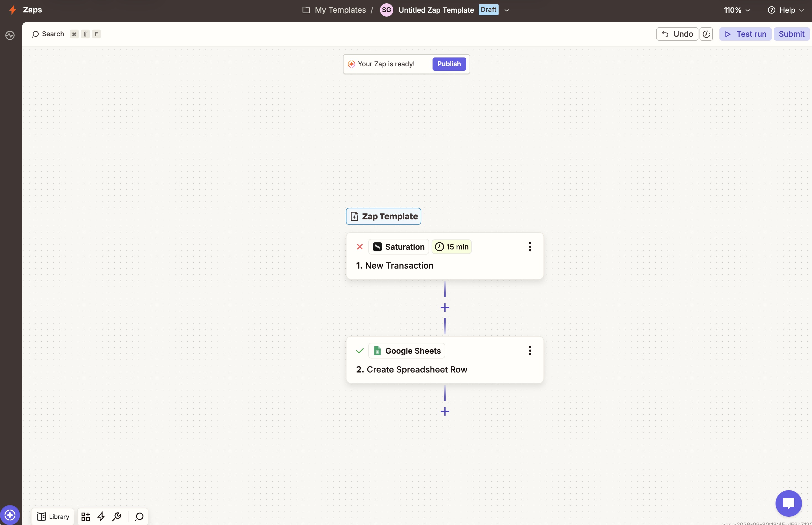Click the wrench tools icon in the bottom toolbar
Viewport: 812px width, 525px height.
tap(117, 516)
